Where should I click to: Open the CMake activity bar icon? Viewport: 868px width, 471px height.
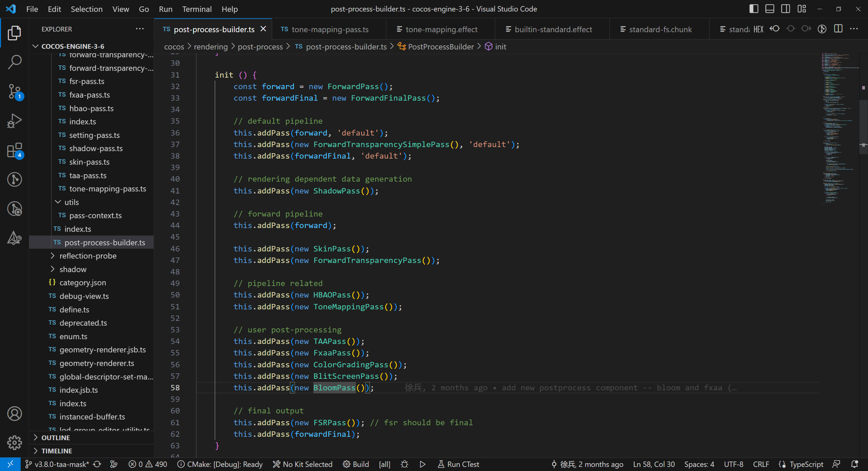point(14,238)
